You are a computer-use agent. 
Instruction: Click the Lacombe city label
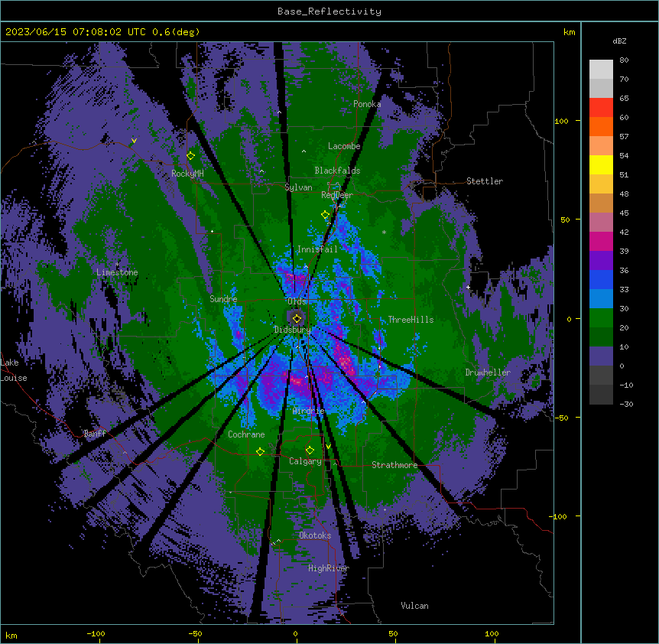pos(344,146)
